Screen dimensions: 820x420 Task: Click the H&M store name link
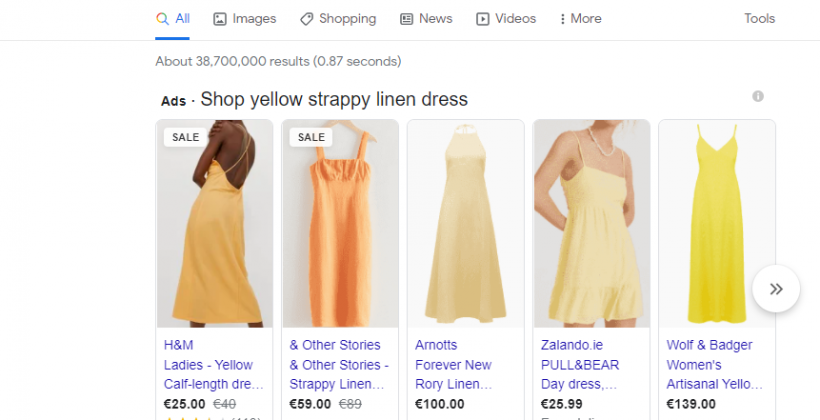pyautogui.click(x=178, y=345)
